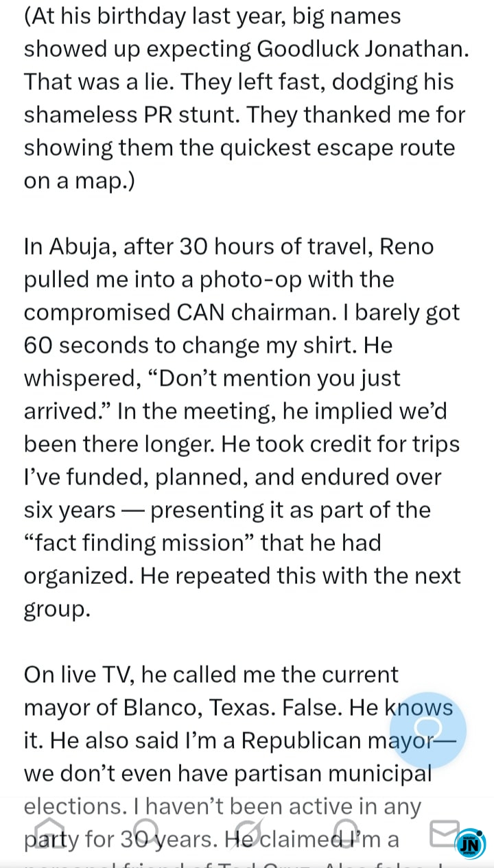Screen dimensions: 494x868
Task: Open Notifications bell in bottom bar
Action: (346, 832)
